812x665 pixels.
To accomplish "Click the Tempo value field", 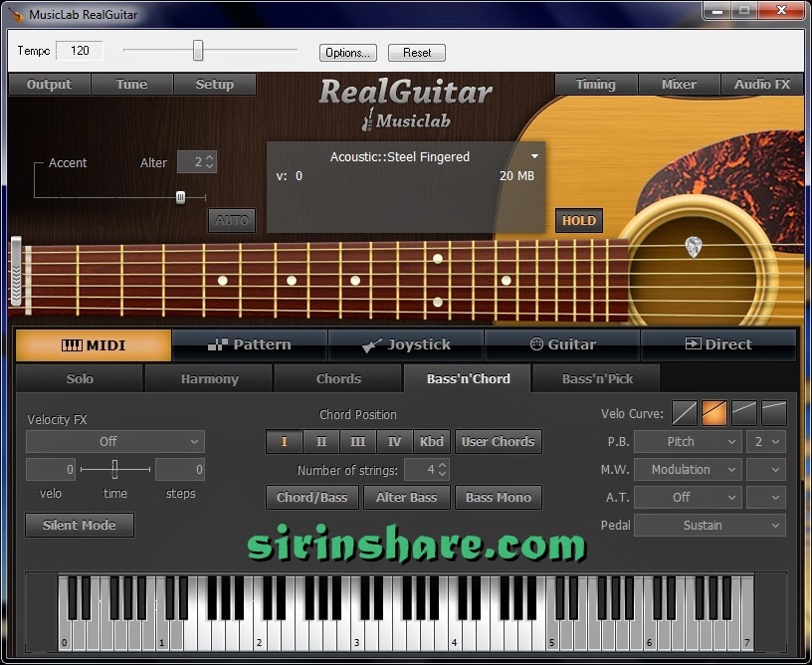I will click(x=80, y=51).
